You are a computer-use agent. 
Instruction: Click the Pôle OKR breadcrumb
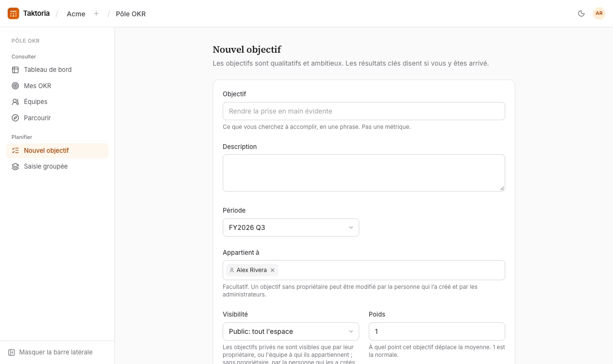(x=131, y=14)
